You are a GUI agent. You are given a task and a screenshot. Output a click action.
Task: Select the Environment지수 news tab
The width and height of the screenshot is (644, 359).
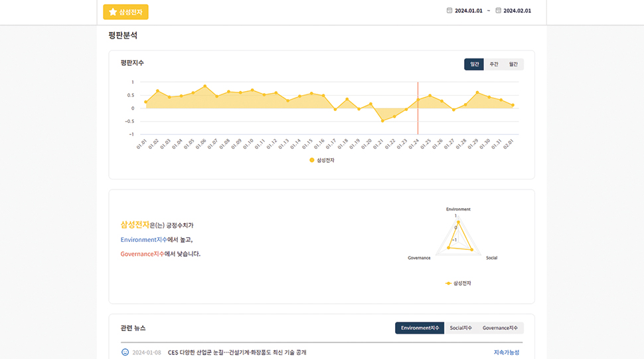420,328
